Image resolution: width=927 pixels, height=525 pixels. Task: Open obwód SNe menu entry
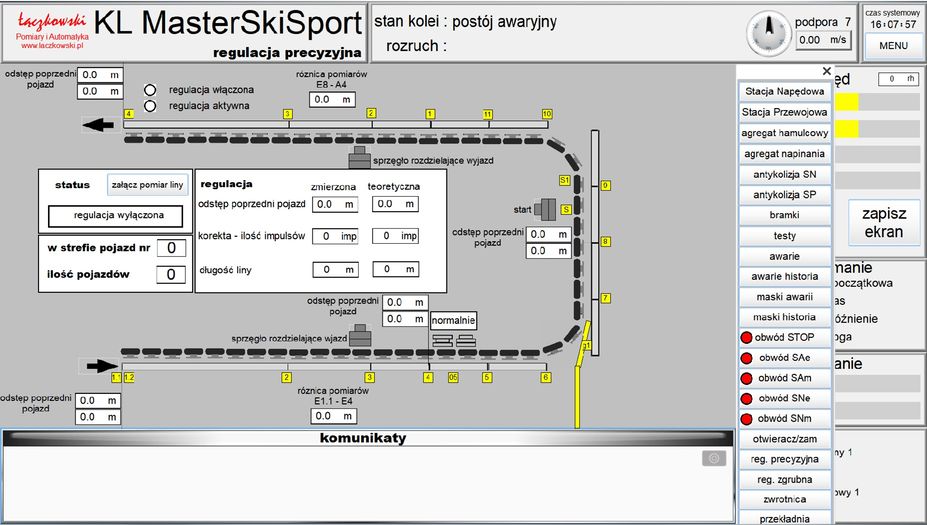click(785, 398)
